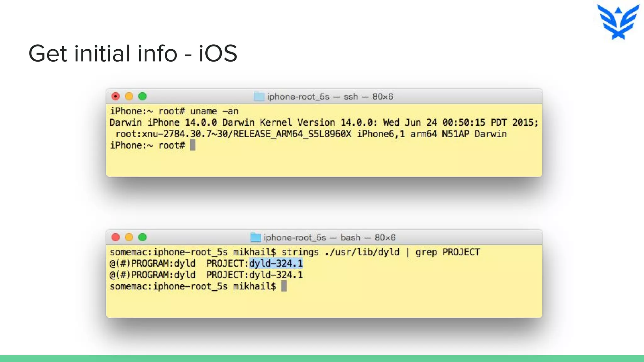
Task: Click 'xnu-2784.30.7~30/RELEASE_ARM64_S5L8960X' text
Action: [246, 134]
